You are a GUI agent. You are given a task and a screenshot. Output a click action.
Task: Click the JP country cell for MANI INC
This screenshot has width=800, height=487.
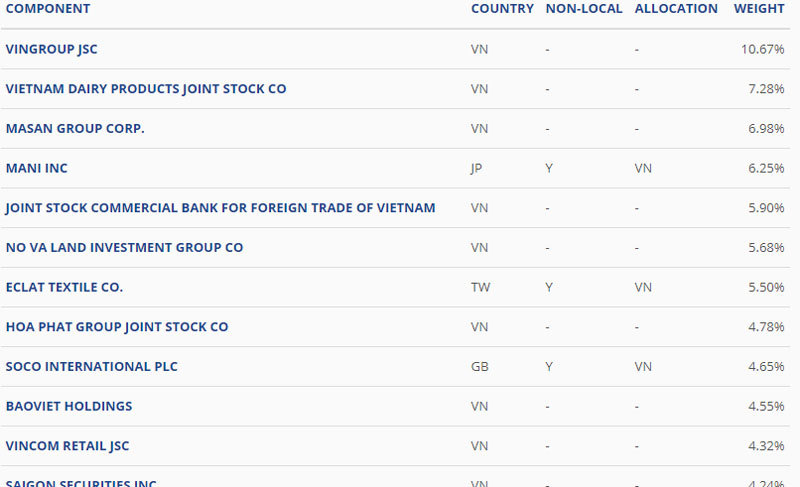(x=476, y=168)
